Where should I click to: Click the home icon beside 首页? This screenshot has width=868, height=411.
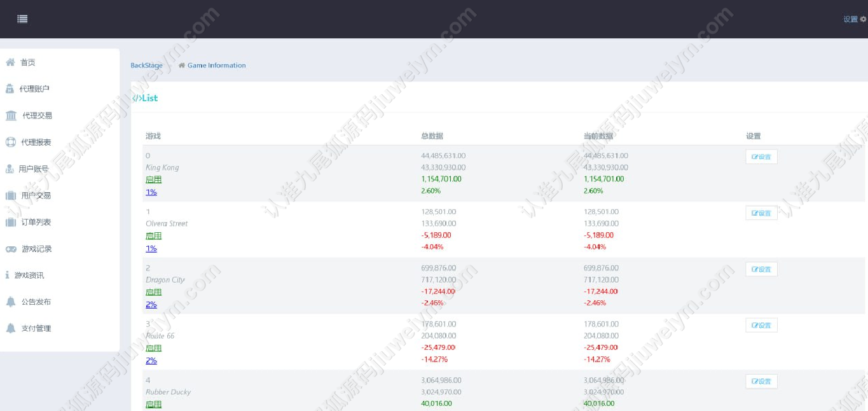[10, 62]
